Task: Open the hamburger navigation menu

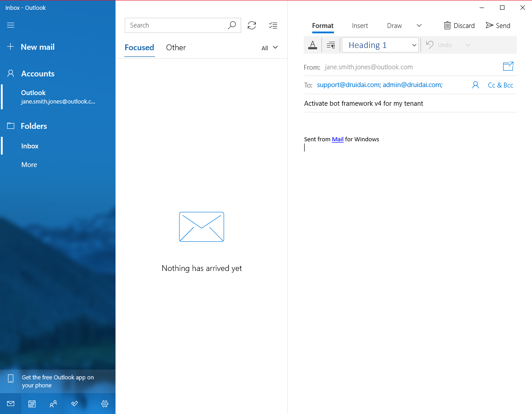Action: tap(11, 25)
